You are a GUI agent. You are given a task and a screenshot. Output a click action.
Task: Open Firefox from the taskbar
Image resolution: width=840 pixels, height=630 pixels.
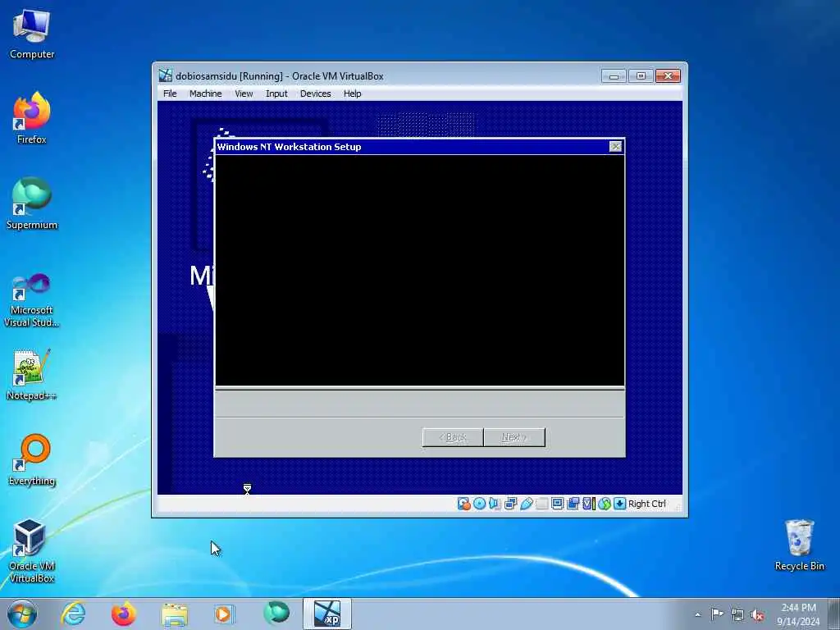124,614
